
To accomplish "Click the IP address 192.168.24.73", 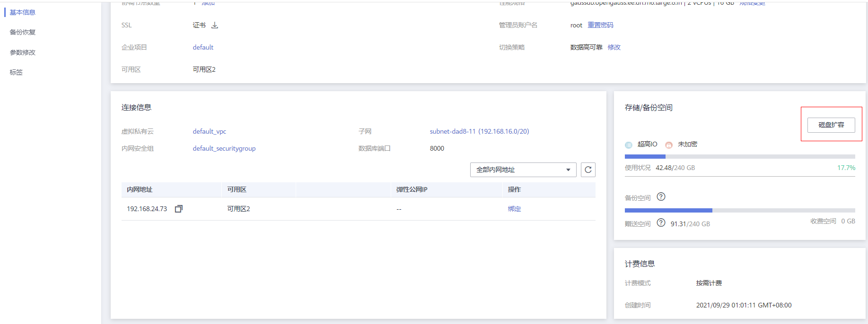I will tap(147, 209).
